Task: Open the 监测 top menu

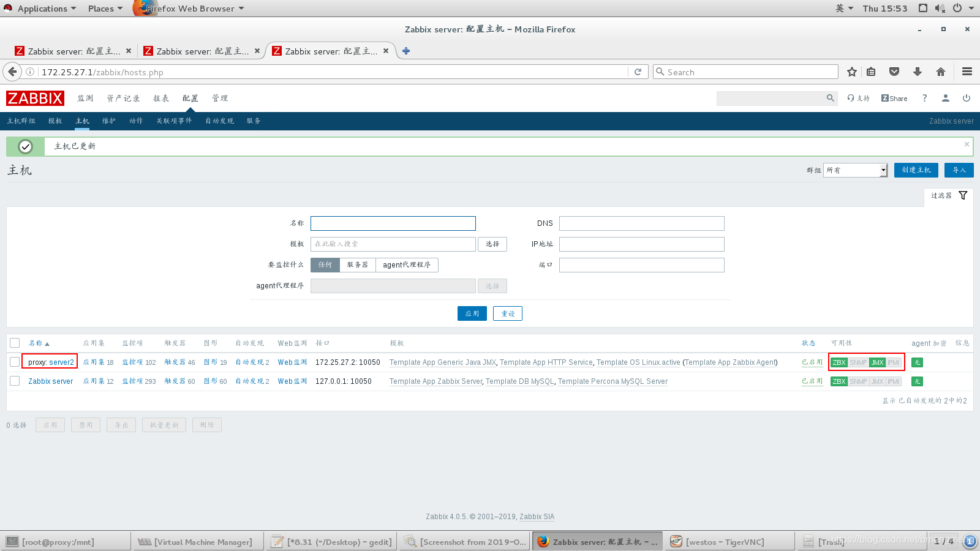Action: tap(85, 98)
